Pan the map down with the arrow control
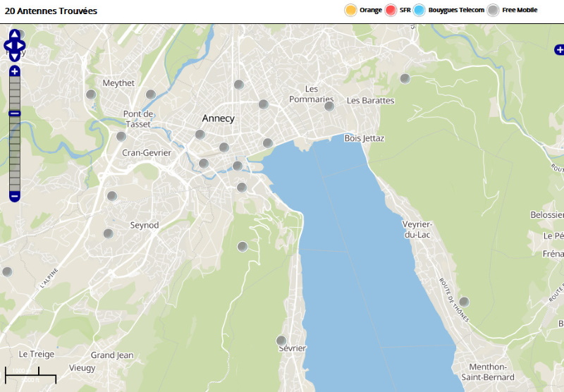The height and width of the screenshot is (392, 564). 14,57
